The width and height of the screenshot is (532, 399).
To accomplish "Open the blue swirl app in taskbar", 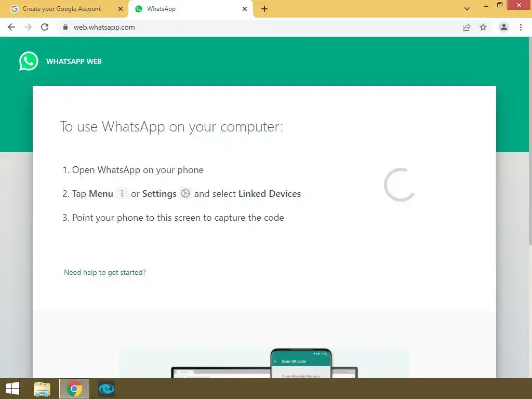I will 107,389.
